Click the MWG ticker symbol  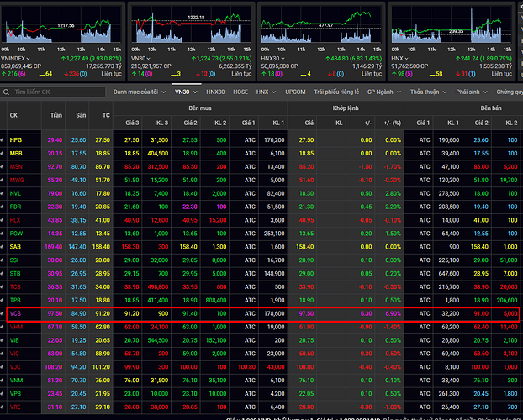coord(16,180)
